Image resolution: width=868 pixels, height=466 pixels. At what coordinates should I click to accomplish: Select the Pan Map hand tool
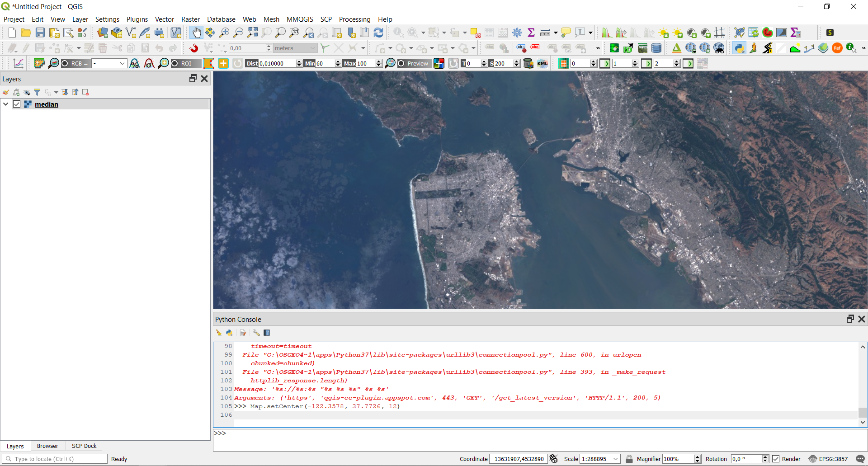[196, 33]
